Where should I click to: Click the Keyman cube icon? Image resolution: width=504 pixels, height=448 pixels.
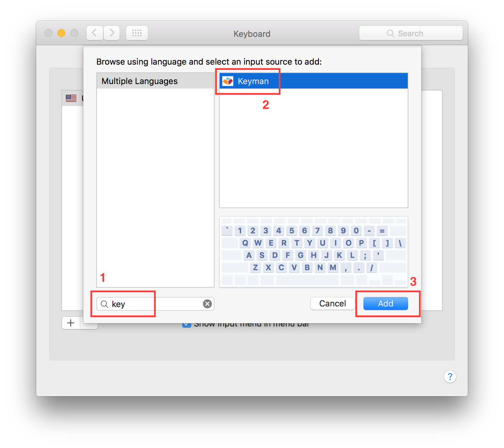[x=228, y=81]
